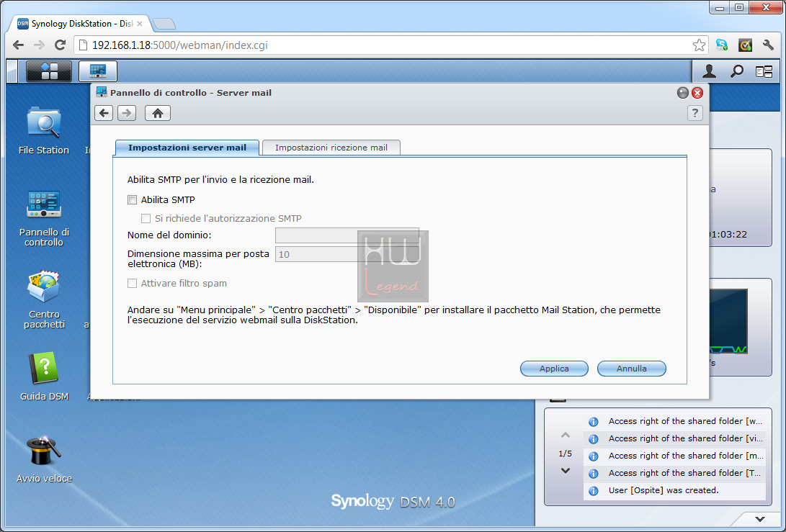
Task: Open the DSM main menu button
Action: coord(49,71)
